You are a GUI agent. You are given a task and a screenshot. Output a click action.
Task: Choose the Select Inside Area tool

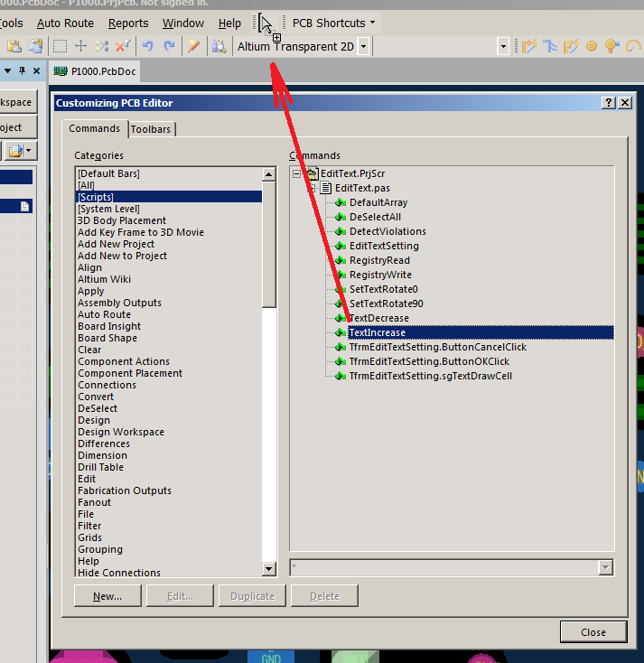click(x=60, y=46)
